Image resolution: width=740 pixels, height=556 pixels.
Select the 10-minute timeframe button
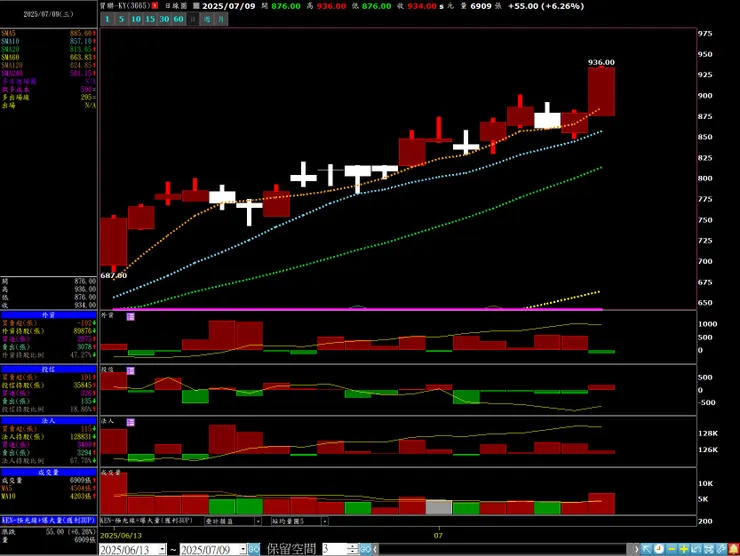click(x=136, y=19)
